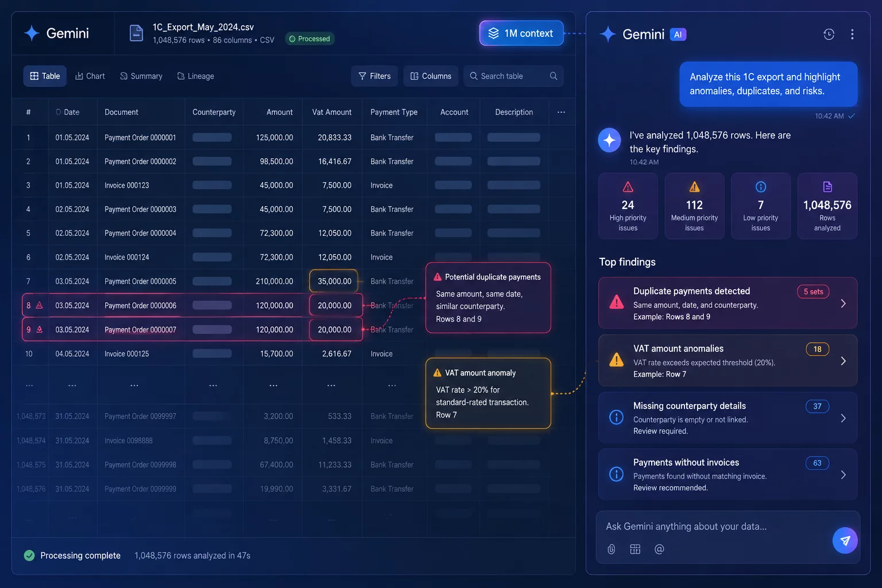The image size is (882, 588).
Task: Switch to the Table tab
Action: [45, 76]
